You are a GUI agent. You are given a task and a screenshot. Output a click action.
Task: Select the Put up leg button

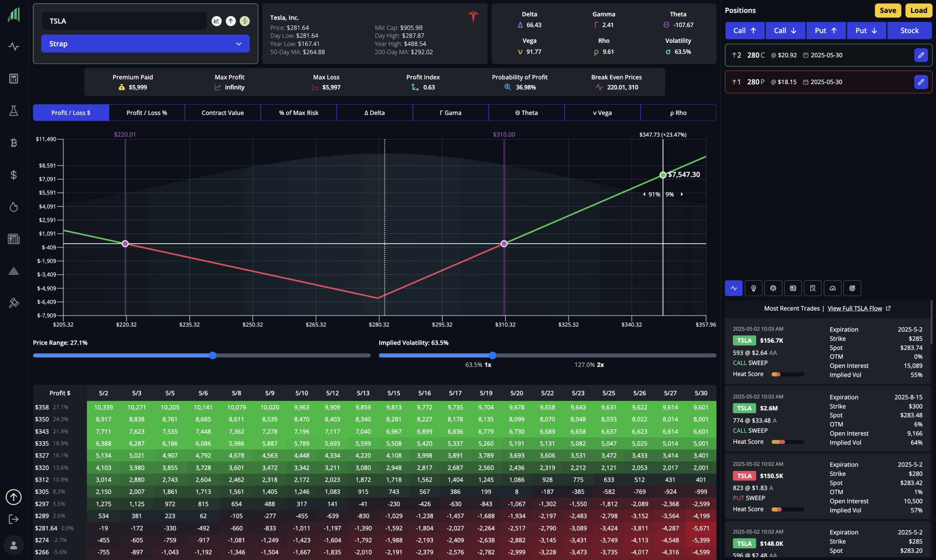tap(826, 31)
